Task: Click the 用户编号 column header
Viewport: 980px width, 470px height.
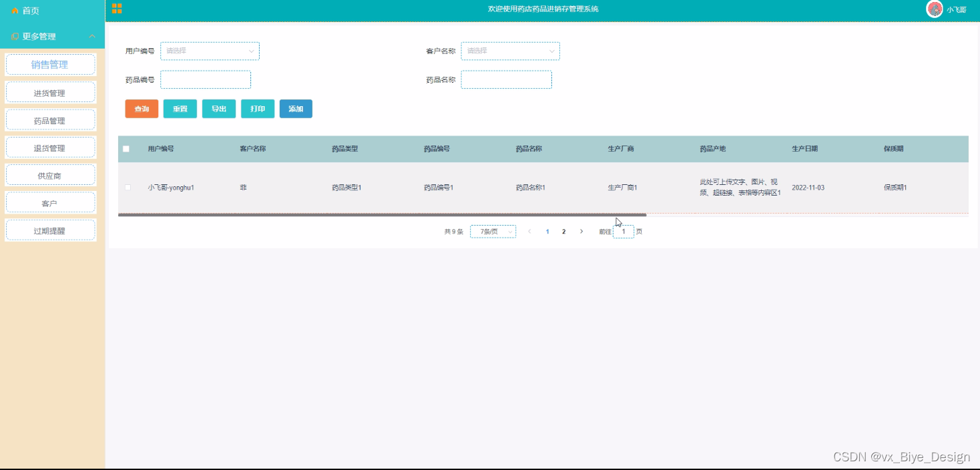Action: click(161, 149)
